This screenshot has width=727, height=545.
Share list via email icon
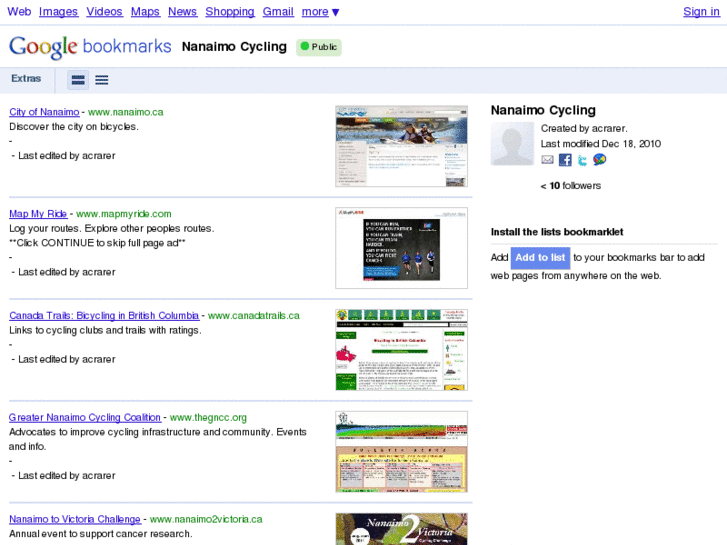point(548,160)
